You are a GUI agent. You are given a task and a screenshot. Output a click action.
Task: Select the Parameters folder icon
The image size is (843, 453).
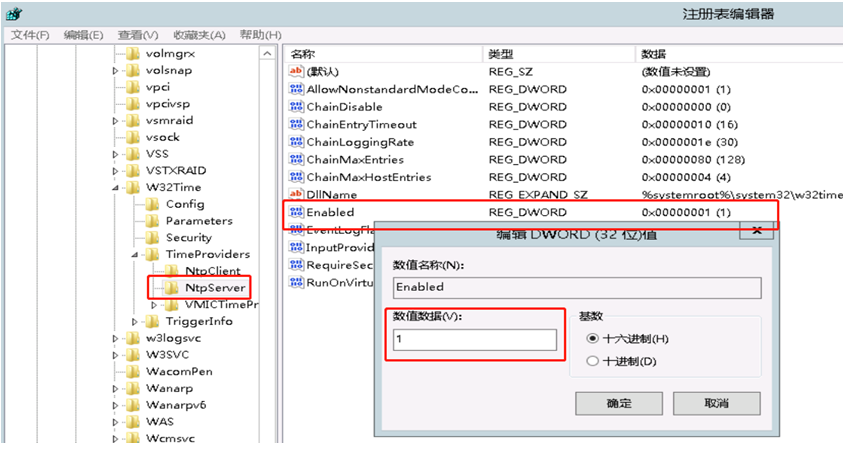pyautogui.click(x=153, y=220)
